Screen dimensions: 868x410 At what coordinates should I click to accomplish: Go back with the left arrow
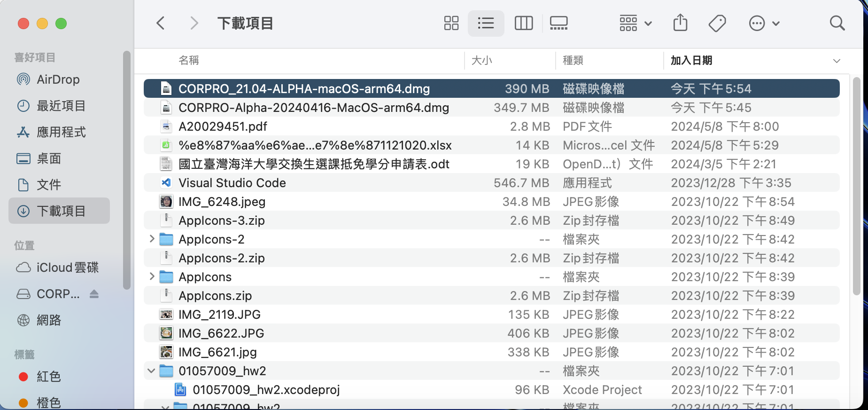tap(161, 23)
